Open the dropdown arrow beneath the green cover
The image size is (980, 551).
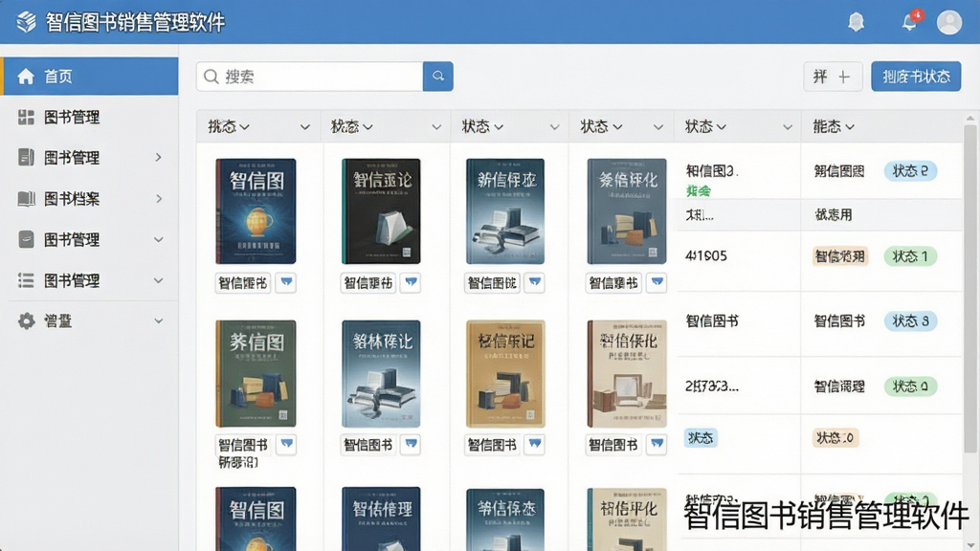coord(286,444)
